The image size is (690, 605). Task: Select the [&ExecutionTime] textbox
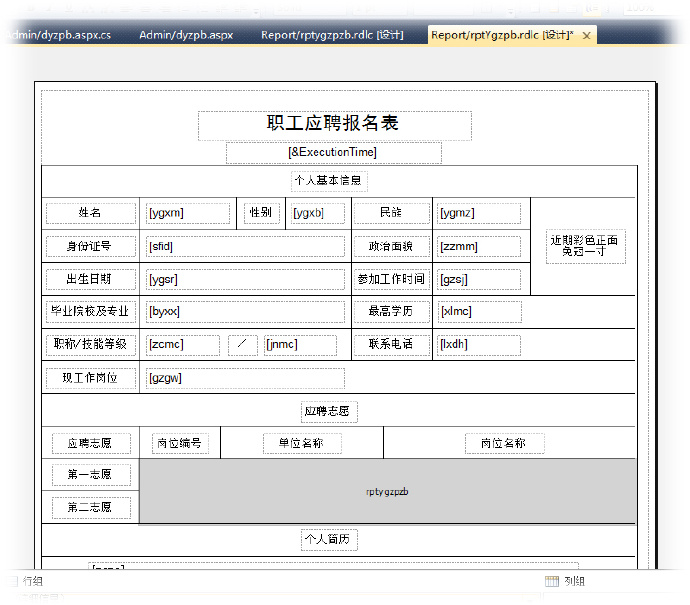(x=334, y=152)
